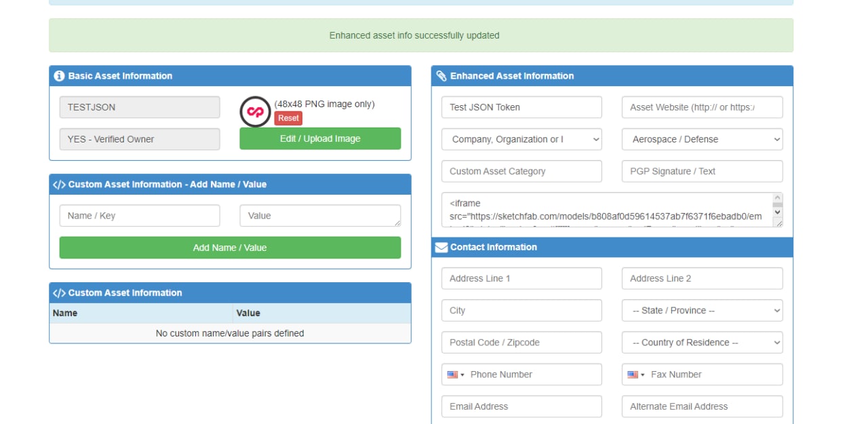868x424 pixels.
Task: Click the Test JSON Token description field
Action: (x=521, y=107)
